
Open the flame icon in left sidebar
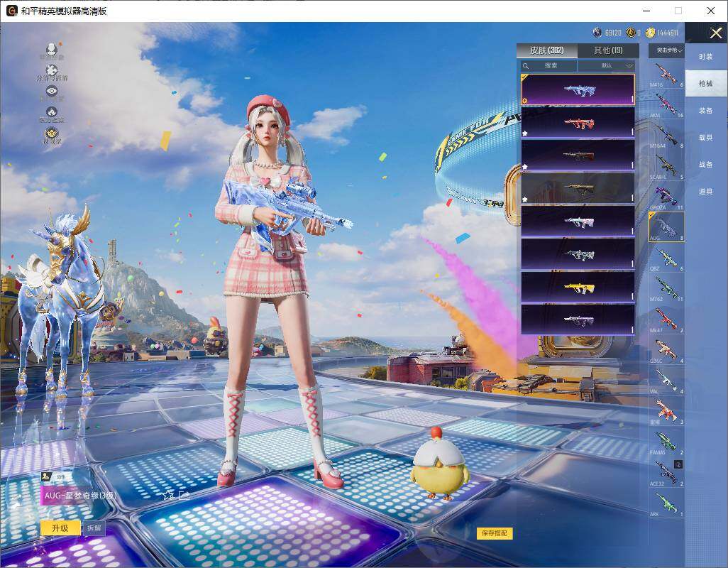pyautogui.click(x=52, y=114)
